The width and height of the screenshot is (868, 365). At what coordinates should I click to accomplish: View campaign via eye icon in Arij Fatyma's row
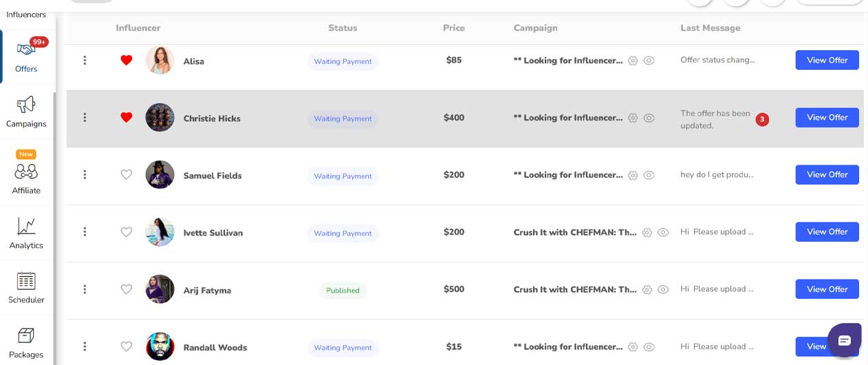click(663, 290)
